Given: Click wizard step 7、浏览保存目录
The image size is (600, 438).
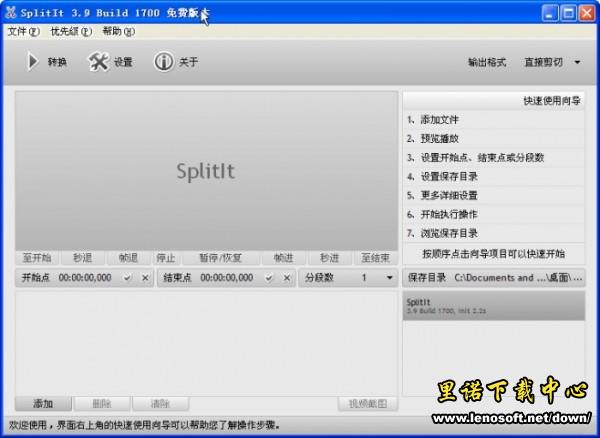Looking at the screenshot, I should tap(494, 233).
